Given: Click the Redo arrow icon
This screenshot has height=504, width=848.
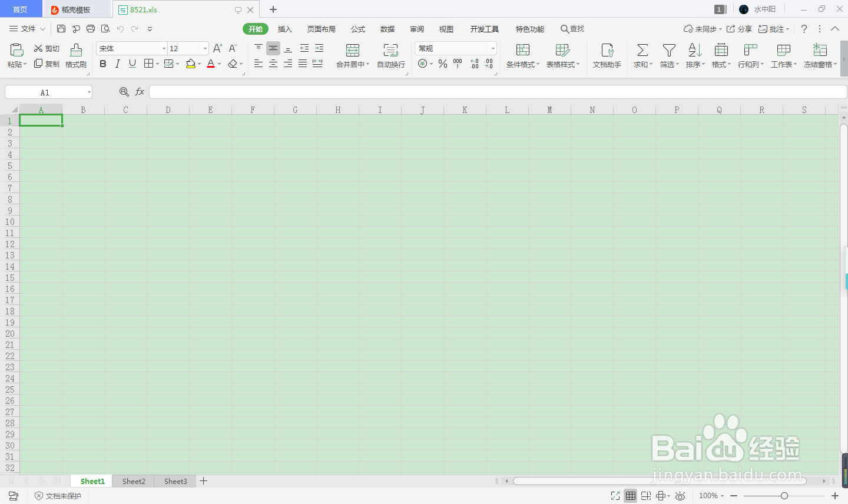Looking at the screenshot, I should pos(135,29).
